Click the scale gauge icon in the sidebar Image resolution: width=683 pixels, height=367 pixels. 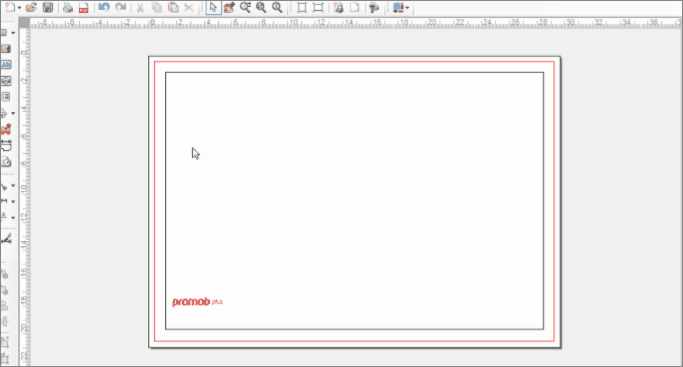pyautogui.click(x=6, y=162)
